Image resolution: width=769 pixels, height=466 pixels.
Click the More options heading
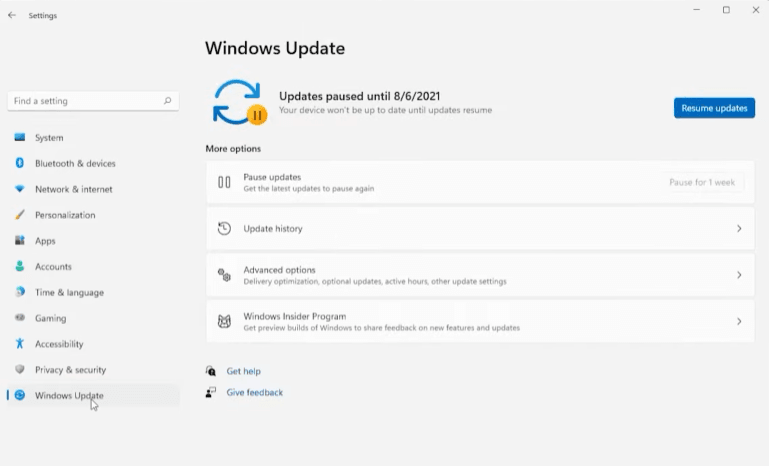pos(233,148)
